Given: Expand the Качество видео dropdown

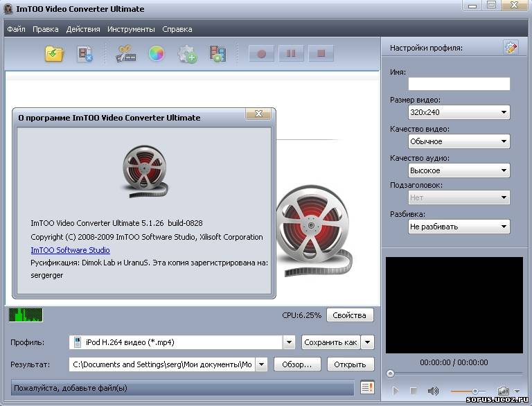Looking at the screenshot, I should [459, 141].
